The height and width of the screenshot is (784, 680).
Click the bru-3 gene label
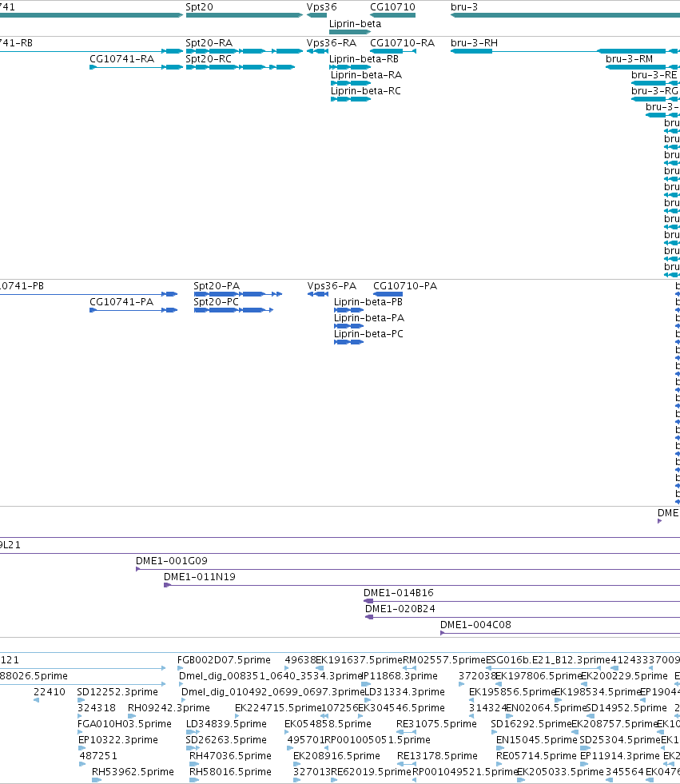click(464, 7)
